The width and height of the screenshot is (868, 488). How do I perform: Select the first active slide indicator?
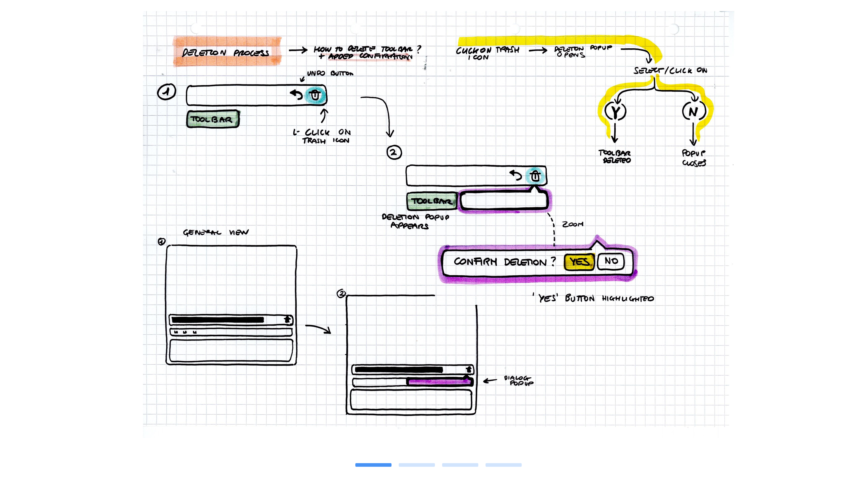click(x=373, y=465)
